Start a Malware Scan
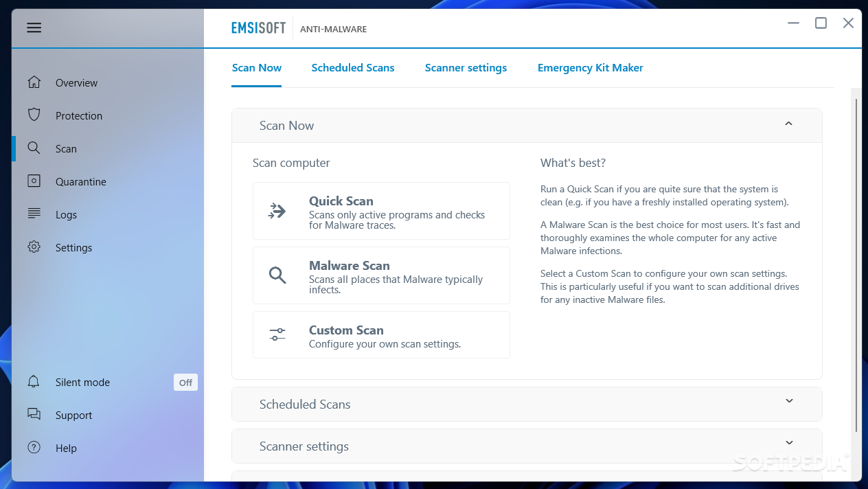The image size is (868, 489). 381,275
